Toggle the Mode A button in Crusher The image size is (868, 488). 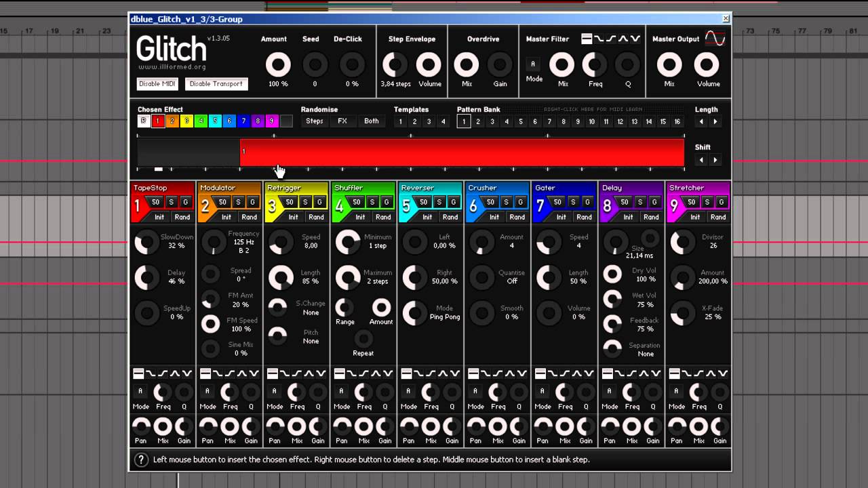coord(475,391)
